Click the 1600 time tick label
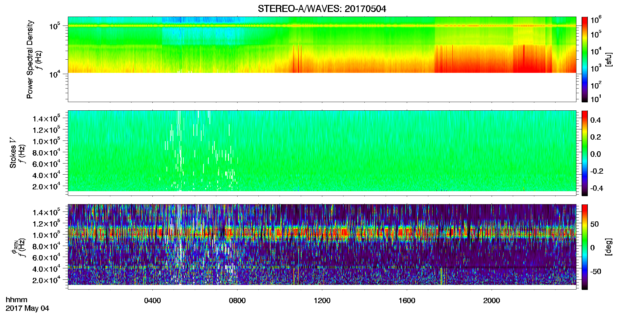Image resolution: width=644 pixels, height=332 pixels. [407, 301]
